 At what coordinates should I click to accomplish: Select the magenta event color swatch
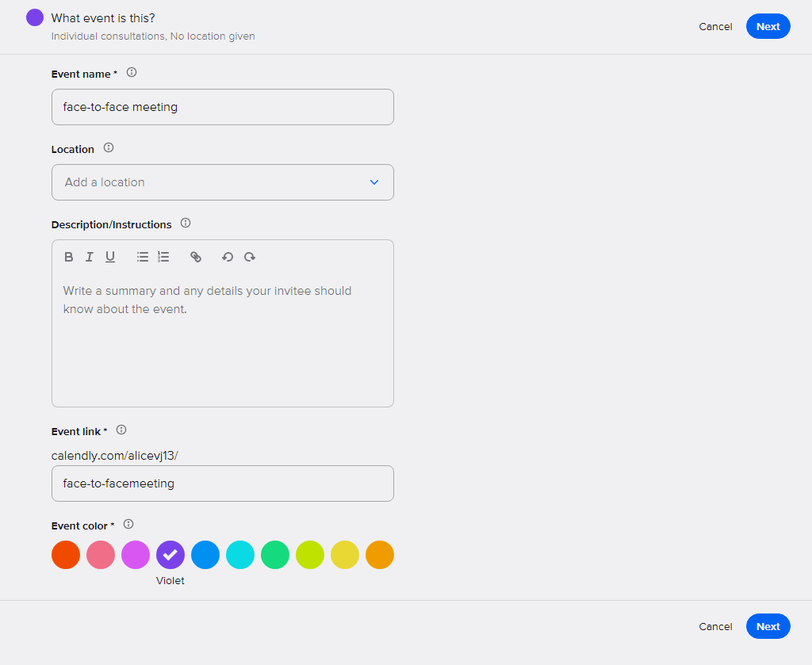(x=136, y=555)
